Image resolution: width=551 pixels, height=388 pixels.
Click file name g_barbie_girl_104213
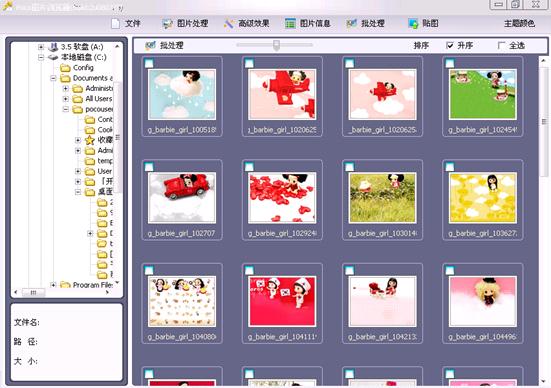382,337
